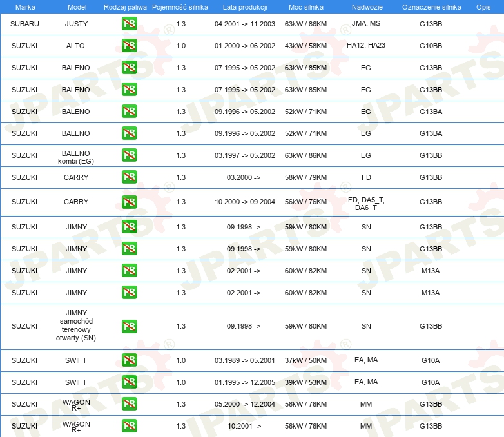Screen dimensions: 504x437
Task: Click the Marka column header
Action: coord(25,7)
